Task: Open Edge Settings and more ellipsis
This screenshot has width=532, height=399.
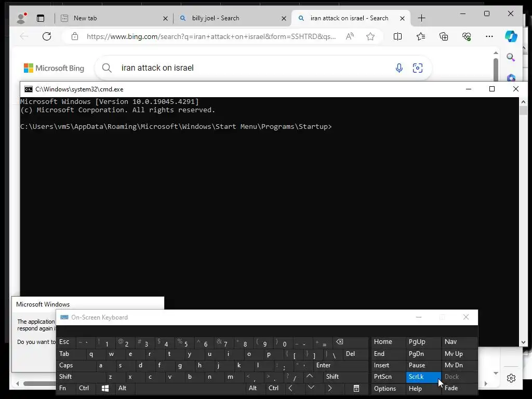Action: (x=489, y=36)
